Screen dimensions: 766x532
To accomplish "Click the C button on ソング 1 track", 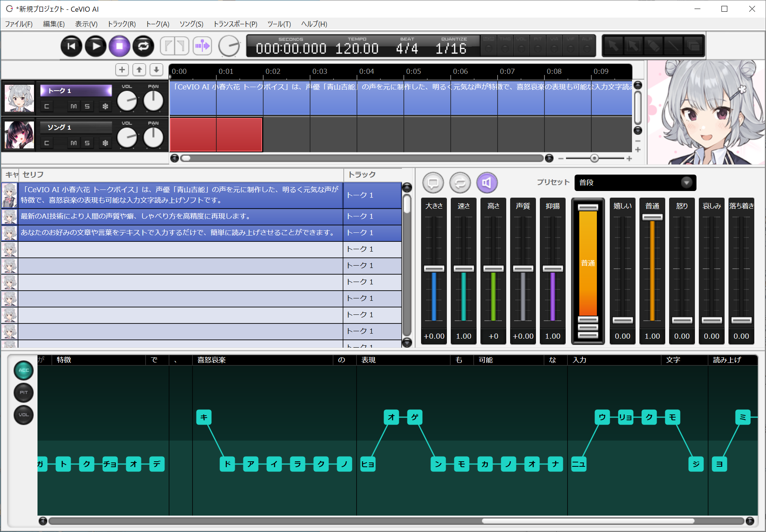I will tap(46, 143).
